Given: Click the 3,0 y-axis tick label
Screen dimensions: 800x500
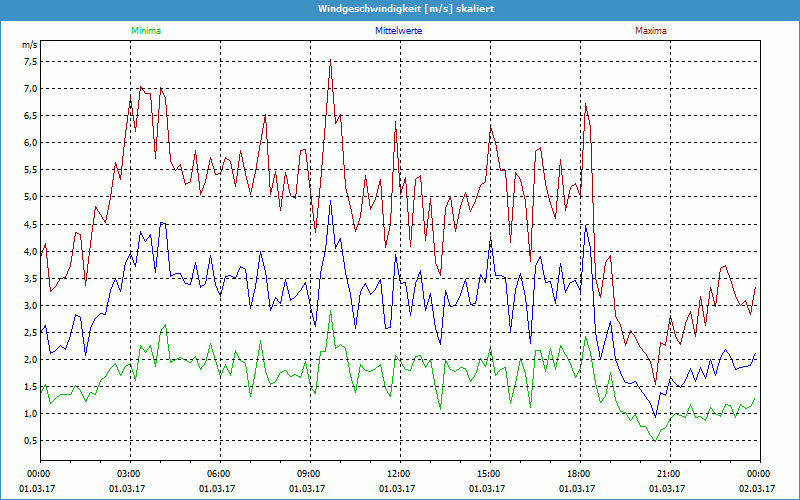Looking at the screenshot, I should point(31,306).
